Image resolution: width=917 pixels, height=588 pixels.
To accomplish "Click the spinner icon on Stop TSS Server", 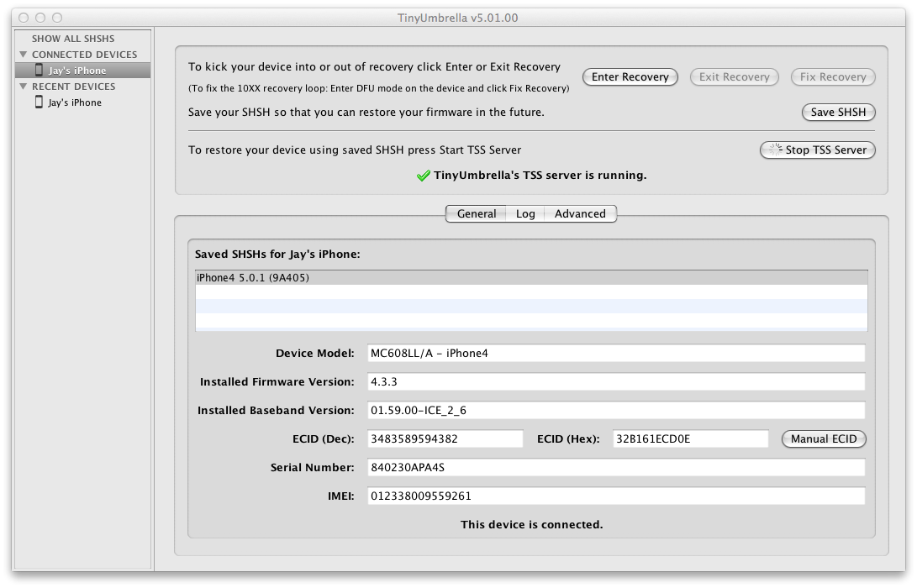I will (775, 150).
